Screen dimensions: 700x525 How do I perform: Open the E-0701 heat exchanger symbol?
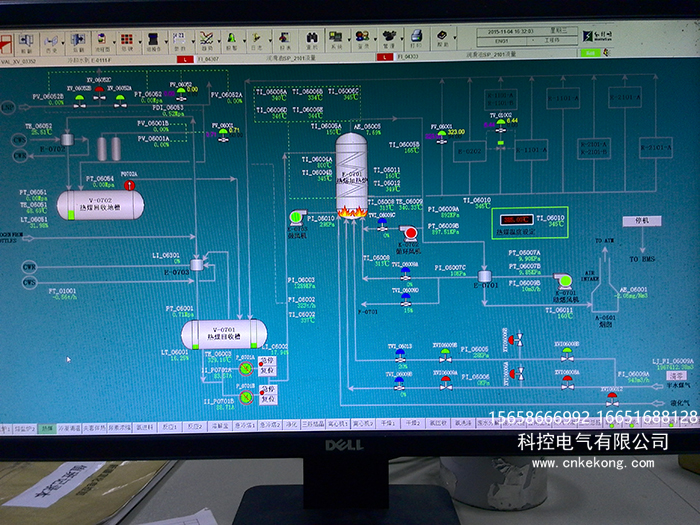pos(484,276)
